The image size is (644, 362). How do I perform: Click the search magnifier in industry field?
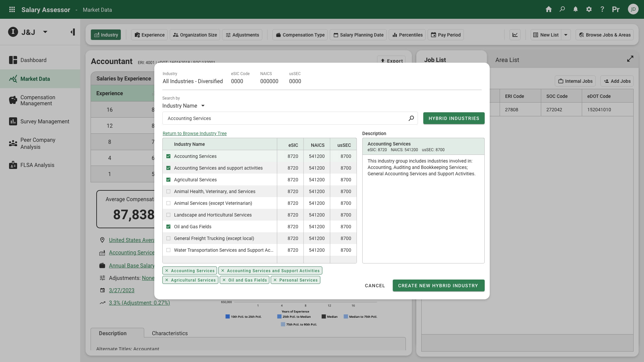[x=411, y=118]
